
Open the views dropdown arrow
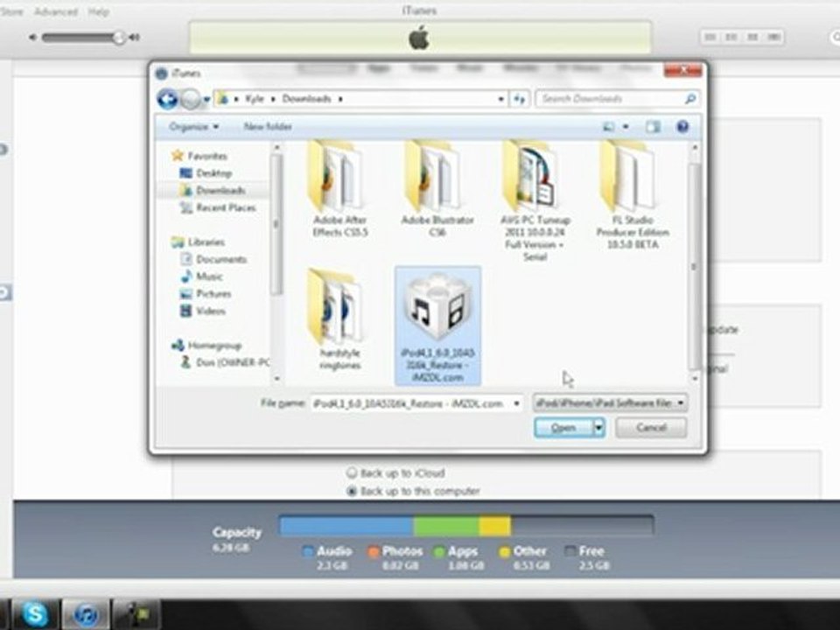(x=626, y=127)
